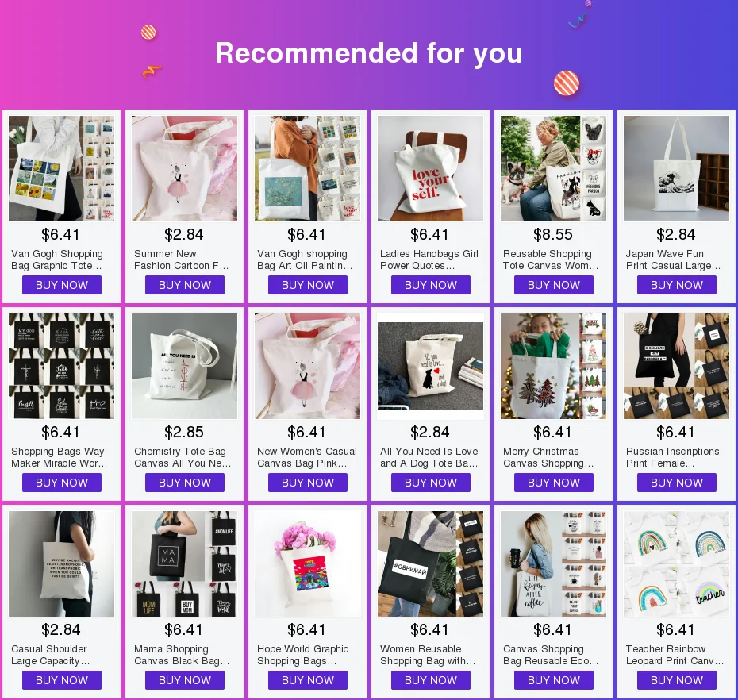738x700 pixels.
Task: Buy the Hope World Graphic Shopping Bag
Action: click(x=308, y=681)
